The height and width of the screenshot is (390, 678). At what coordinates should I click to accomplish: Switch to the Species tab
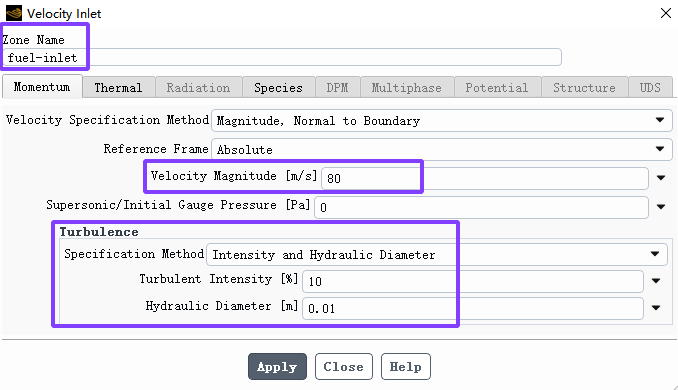click(278, 87)
